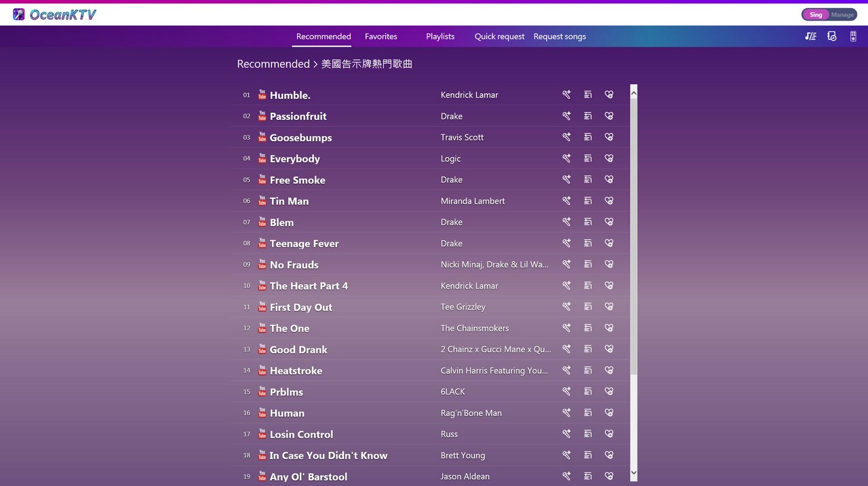Select the song title Passionfruit
Screen dimensions: 868x486
298,116
